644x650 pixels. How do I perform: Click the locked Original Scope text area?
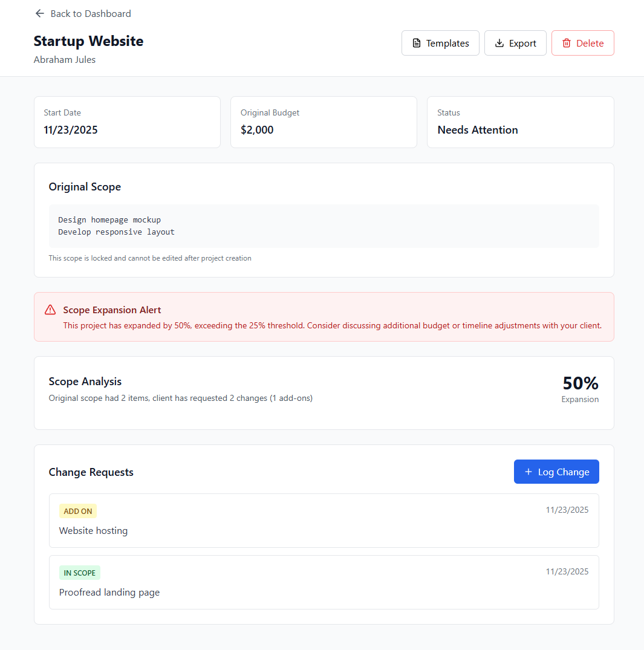coord(324,226)
